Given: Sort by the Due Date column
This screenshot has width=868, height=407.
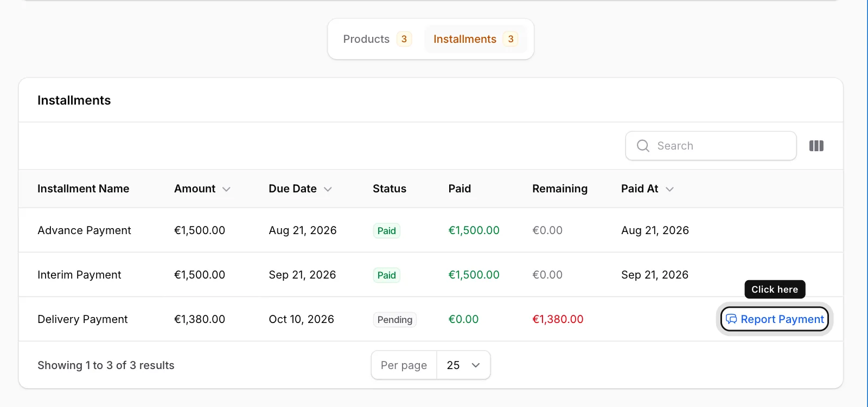Looking at the screenshot, I should click(300, 189).
